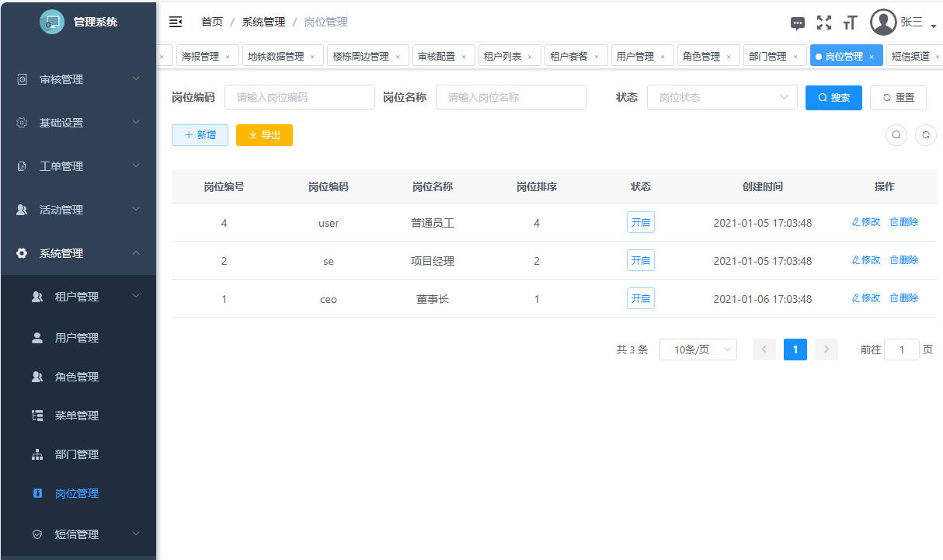Open the font size setting icon

(x=850, y=23)
